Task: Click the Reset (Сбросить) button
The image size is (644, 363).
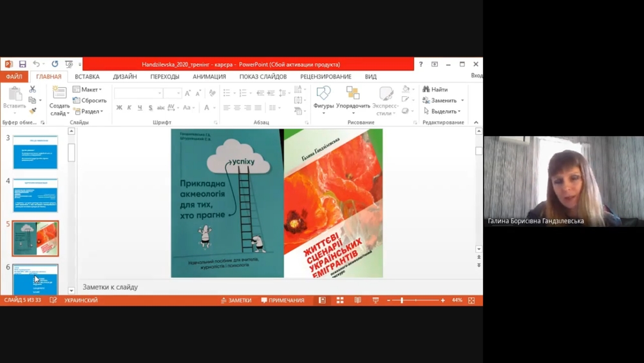Action: click(90, 101)
